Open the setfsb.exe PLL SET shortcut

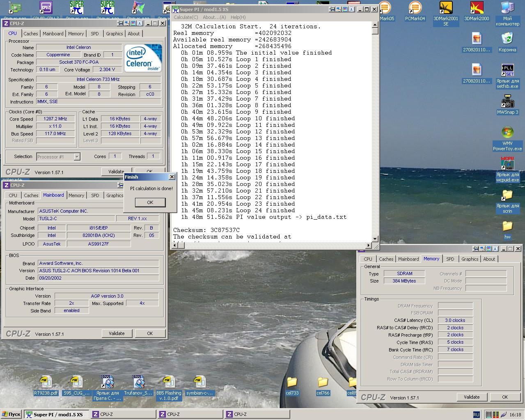click(x=507, y=76)
